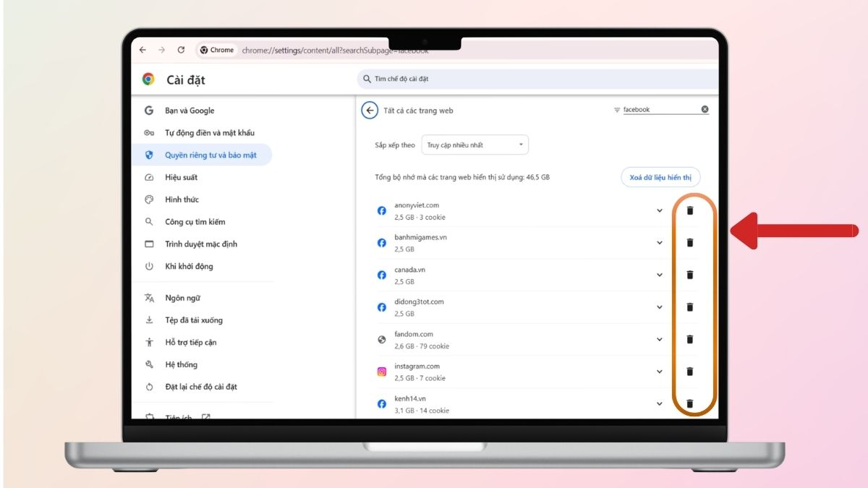Click magnifier icon for Công cụ tìm kiếm
The image size is (868, 488).
(149, 222)
